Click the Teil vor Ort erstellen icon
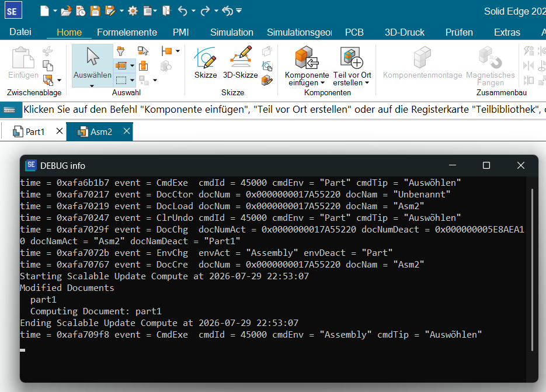This screenshot has width=546, height=392. click(x=352, y=58)
